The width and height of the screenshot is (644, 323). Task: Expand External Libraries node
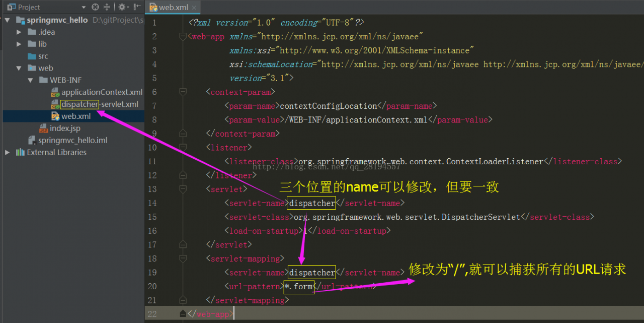click(x=7, y=152)
